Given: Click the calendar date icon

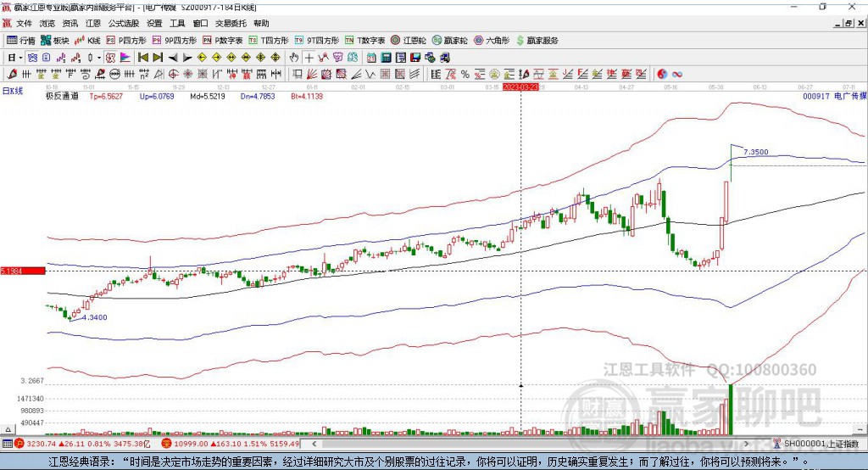Looking at the screenshot, I should point(371,58).
